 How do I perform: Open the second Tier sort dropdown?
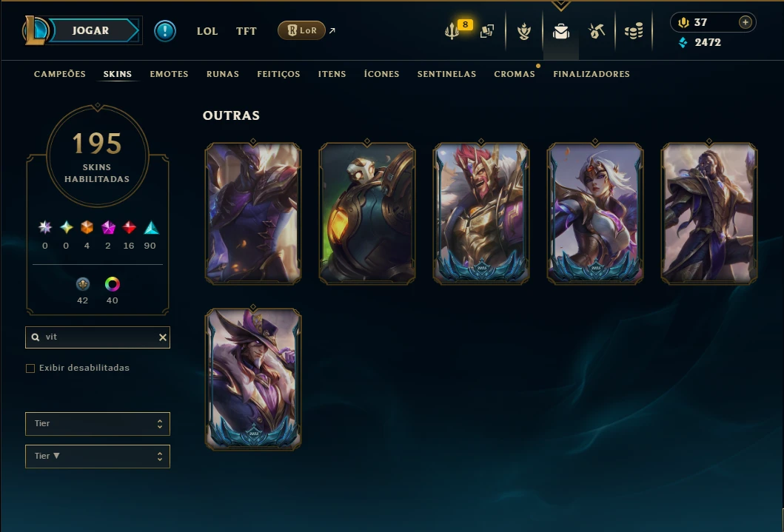coord(98,456)
